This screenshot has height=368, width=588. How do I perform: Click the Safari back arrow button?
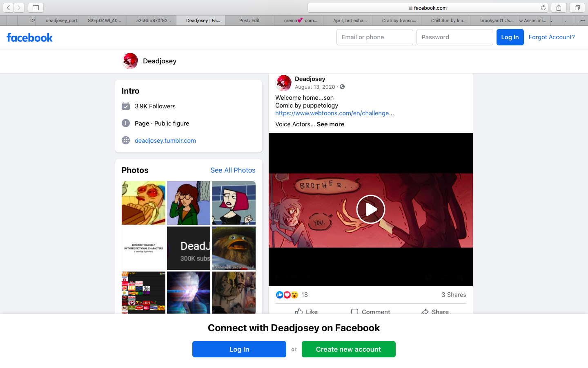(8, 8)
